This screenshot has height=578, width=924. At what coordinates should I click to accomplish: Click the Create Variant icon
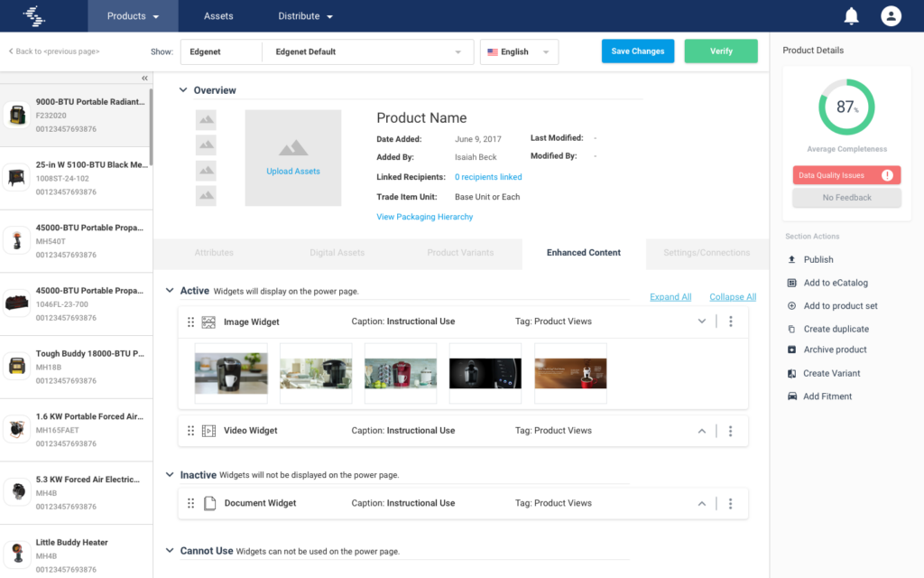click(791, 373)
